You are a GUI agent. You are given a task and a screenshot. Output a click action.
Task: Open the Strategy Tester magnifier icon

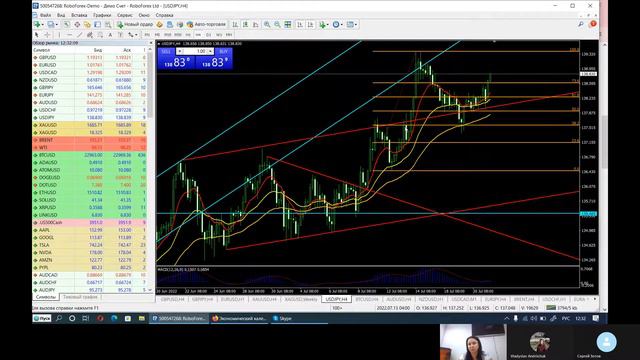click(x=108, y=24)
